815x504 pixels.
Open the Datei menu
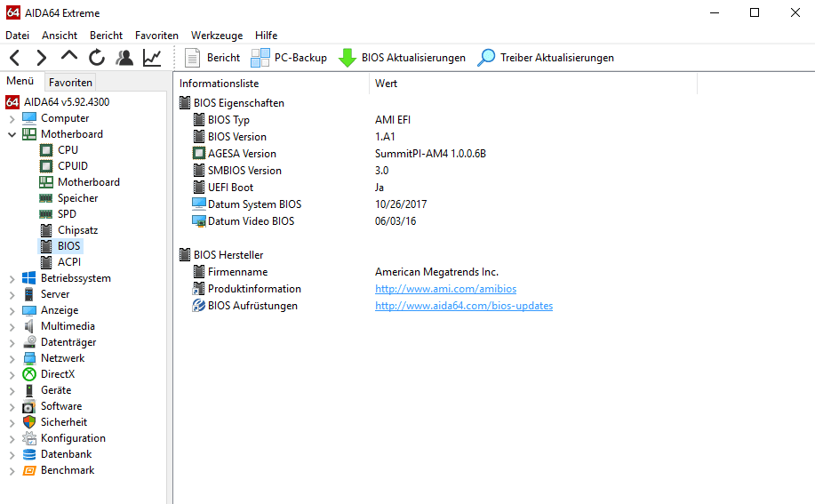[x=17, y=36]
